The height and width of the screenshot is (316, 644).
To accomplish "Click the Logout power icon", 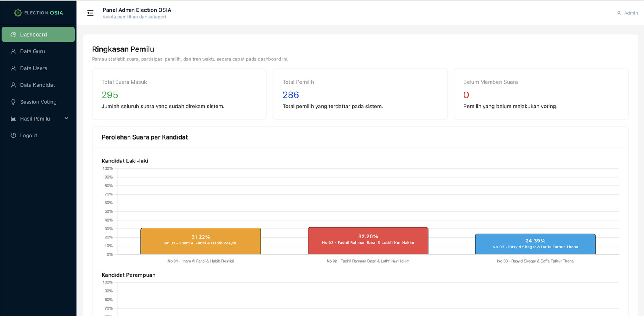I will pyautogui.click(x=13, y=135).
